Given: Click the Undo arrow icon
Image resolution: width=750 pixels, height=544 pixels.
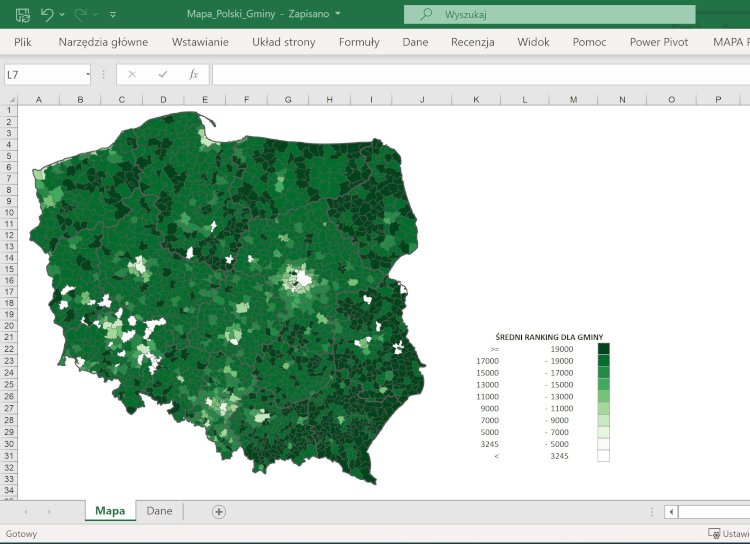Looking at the screenshot, I should tap(47, 15).
